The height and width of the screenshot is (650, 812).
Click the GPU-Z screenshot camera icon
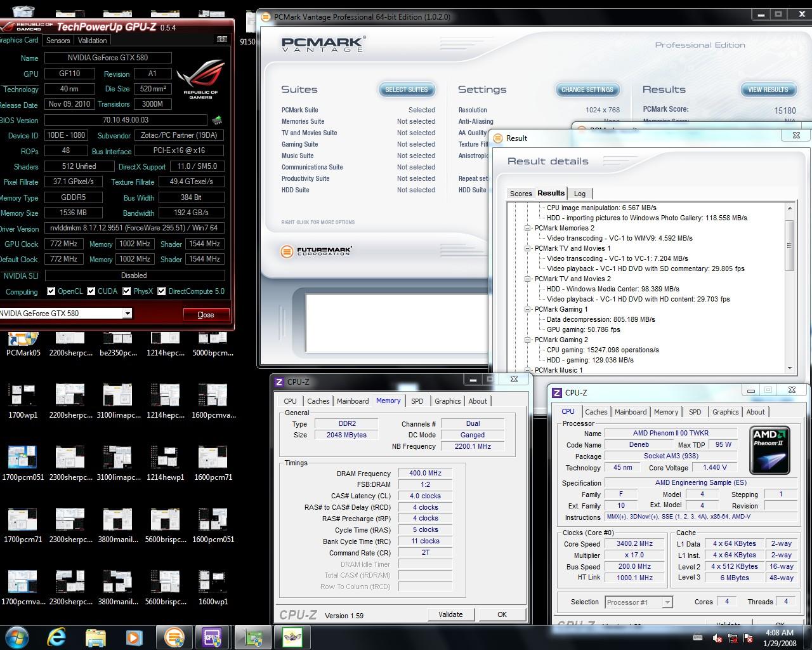coord(221,39)
